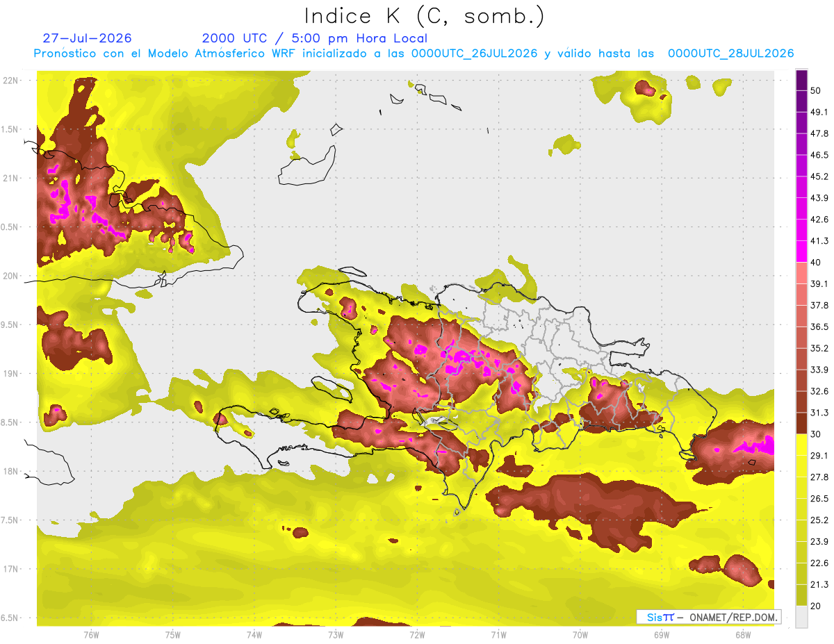Click the colorbar value '45.2'

click(819, 176)
